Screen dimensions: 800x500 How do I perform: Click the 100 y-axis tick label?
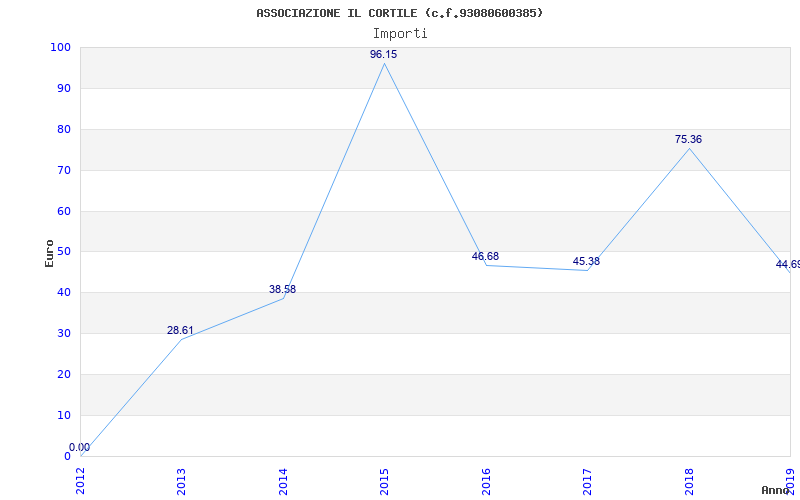point(60,47)
